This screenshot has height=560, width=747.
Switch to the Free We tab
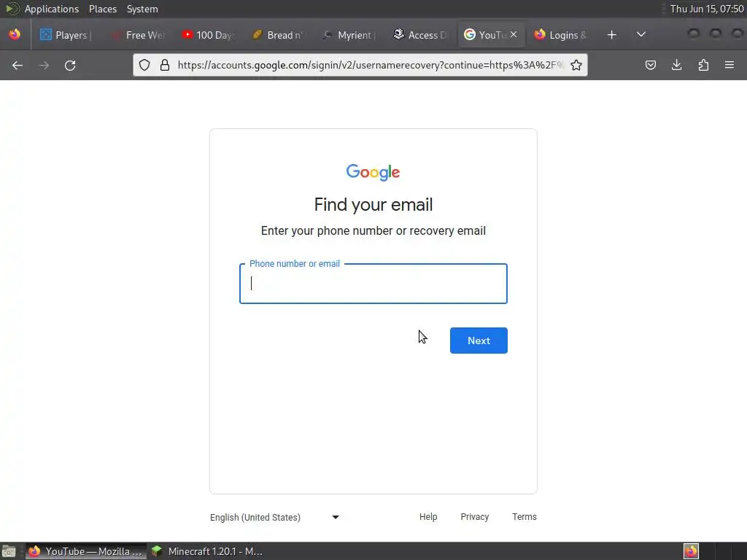138,35
